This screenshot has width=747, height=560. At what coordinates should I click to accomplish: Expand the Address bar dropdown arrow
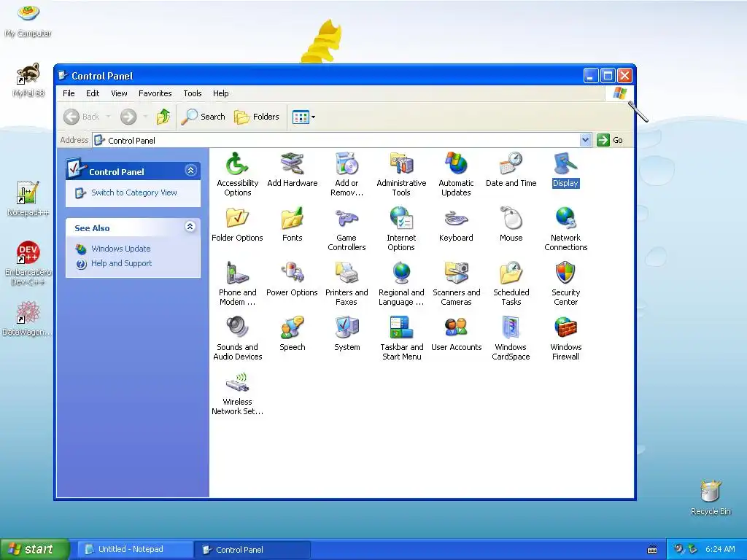pyautogui.click(x=586, y=140)
